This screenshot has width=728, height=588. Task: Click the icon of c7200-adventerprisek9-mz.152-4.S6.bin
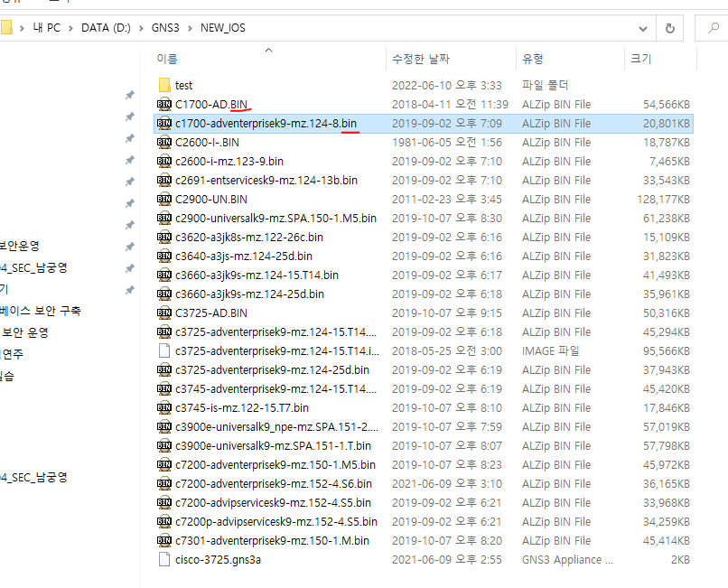163,484
